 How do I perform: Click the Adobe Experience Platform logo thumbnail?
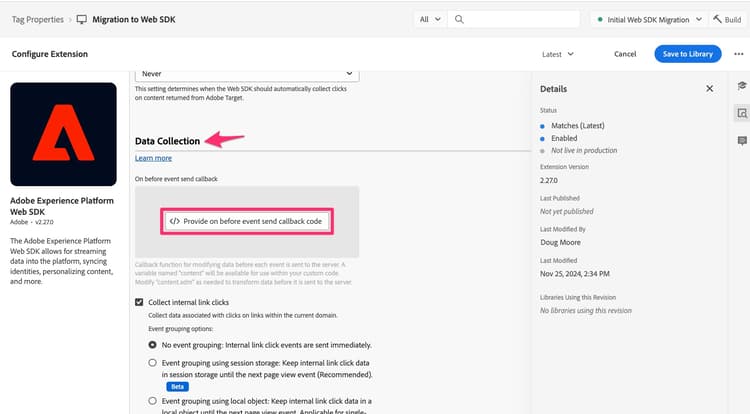coord(63,134)
